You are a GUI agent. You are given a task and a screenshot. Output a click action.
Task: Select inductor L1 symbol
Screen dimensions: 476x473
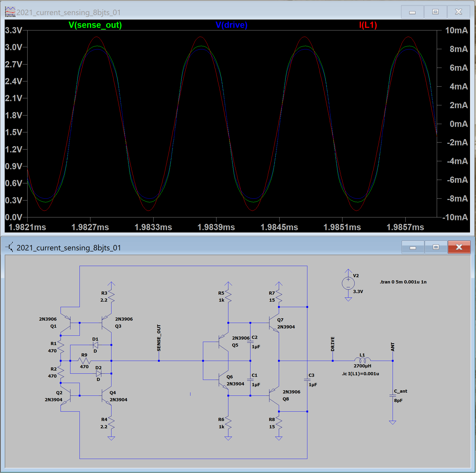coord(362,360)
